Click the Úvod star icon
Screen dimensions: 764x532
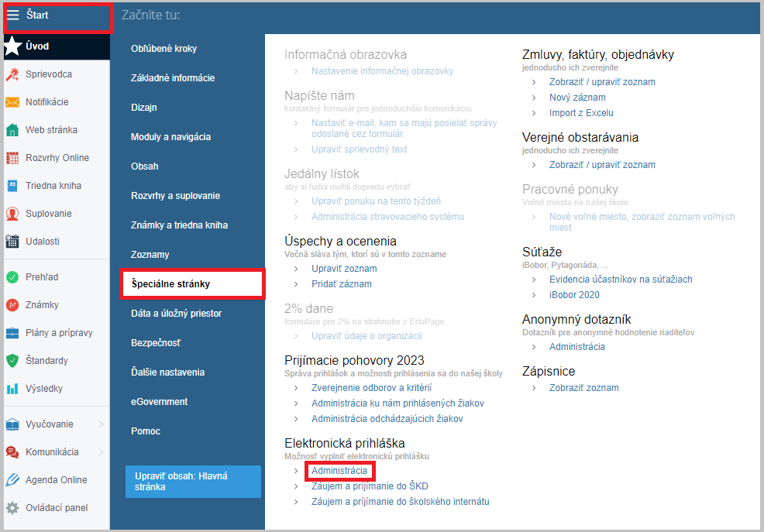point(12,46)
